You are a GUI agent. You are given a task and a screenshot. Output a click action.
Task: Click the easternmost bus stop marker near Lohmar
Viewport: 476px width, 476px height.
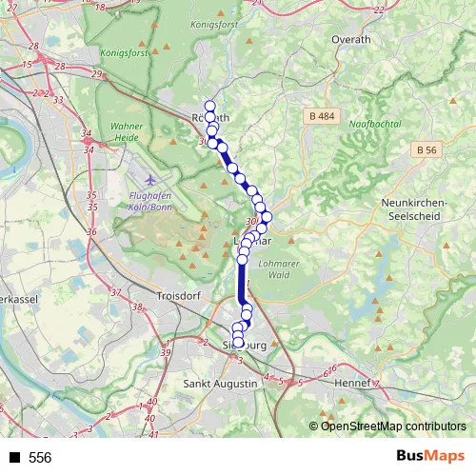[x=267, y=217]
